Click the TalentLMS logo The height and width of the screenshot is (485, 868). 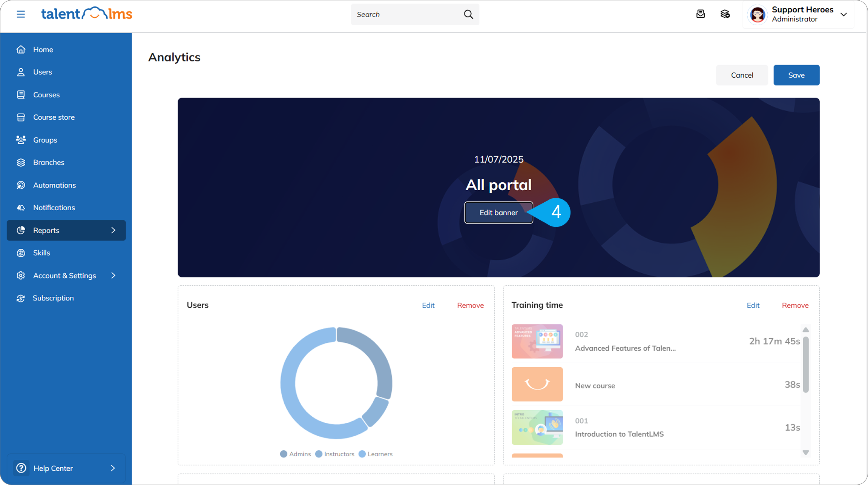pyautogui.click(x=87, y=14)
